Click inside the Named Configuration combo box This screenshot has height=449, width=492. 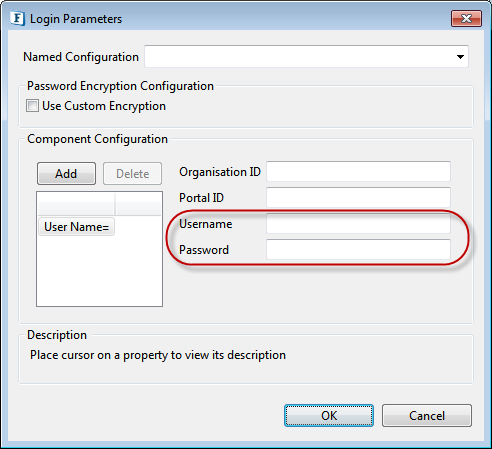[x=306, y=57]
